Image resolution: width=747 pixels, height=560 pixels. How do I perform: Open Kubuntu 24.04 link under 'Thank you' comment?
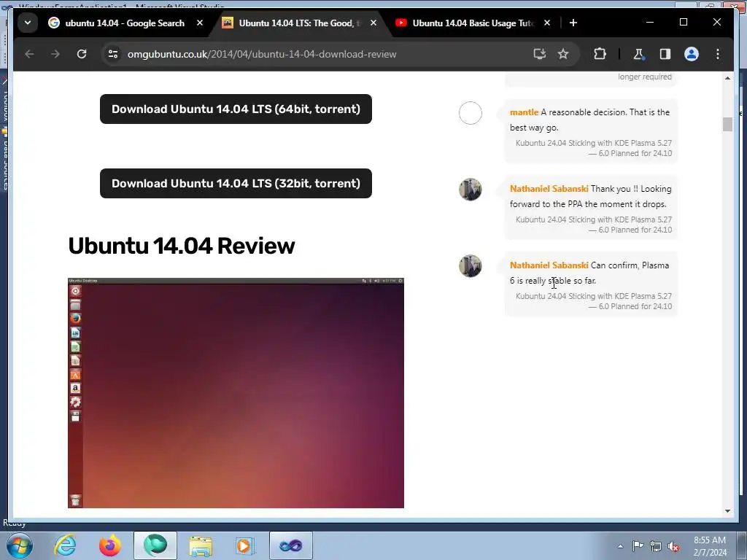point(594,225)
